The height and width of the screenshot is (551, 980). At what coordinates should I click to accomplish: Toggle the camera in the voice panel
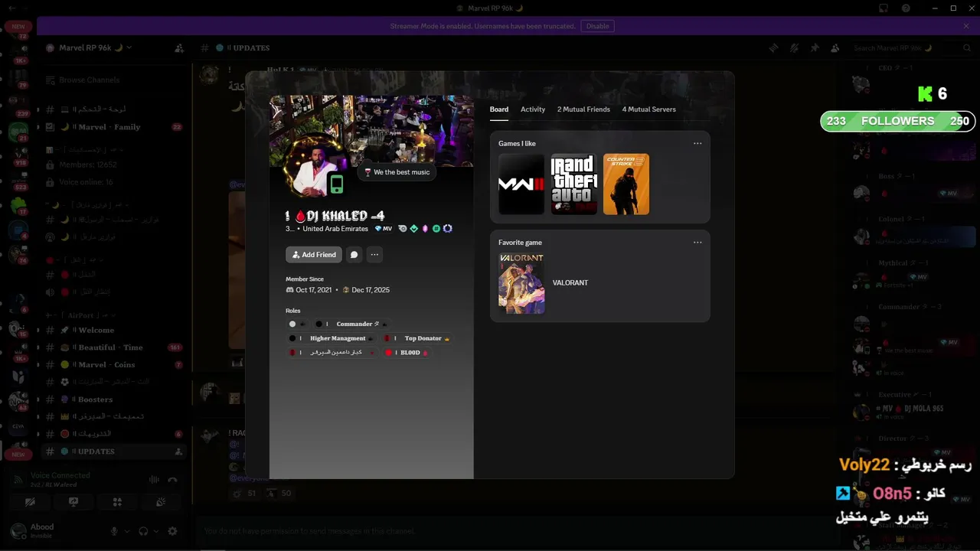coord(30,502)
